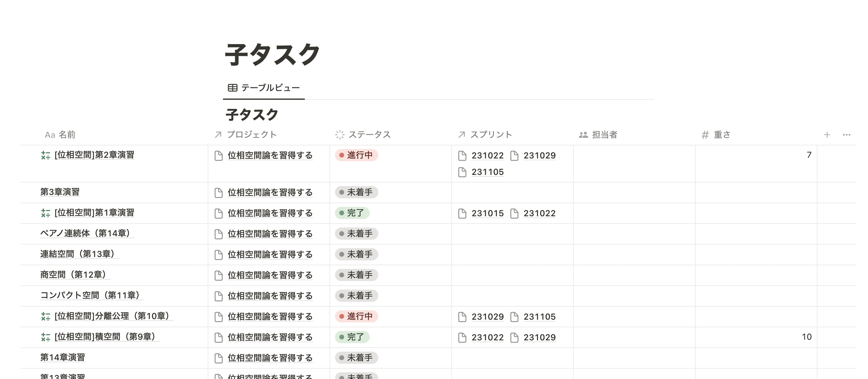Image resolution: width=868 pixels, height=379 pixels.
Task: Click the math icon beside [位相空間]第2章演習
Action: [x=45, y=155]
